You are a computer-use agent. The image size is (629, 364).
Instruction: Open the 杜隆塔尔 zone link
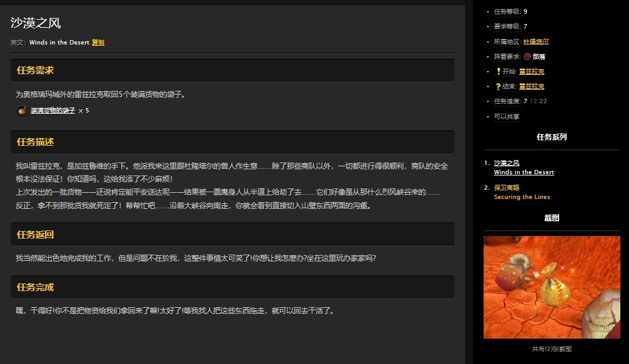coord(536,41)
